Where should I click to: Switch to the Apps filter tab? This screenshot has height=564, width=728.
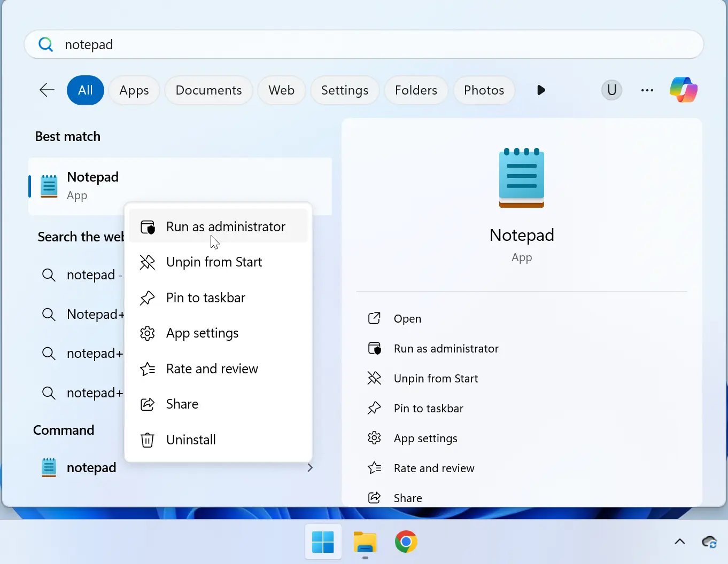point(134,90)
